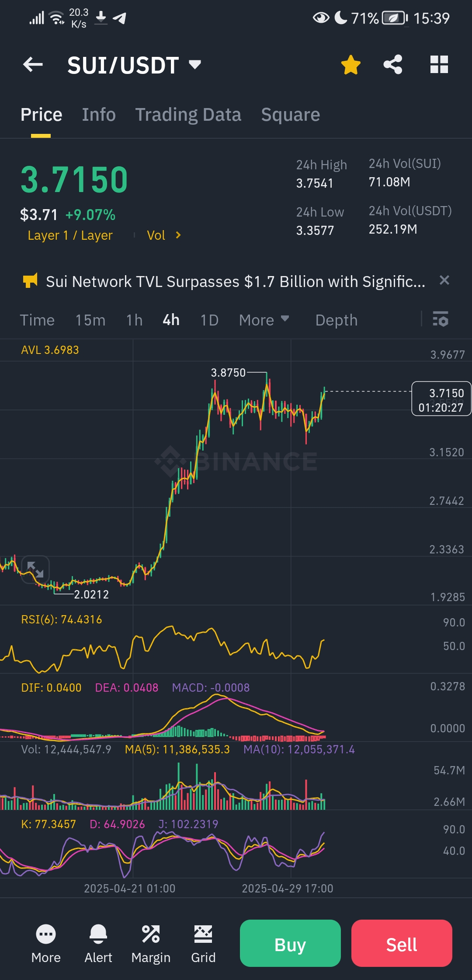
Task: Open the grid layout icon
Action: tap(439, 65)
